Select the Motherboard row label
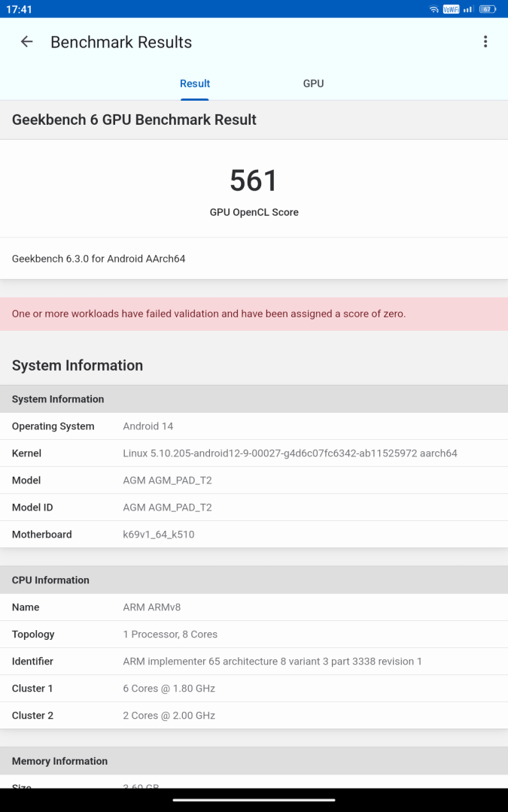The height and width of the screenshot is (812, 508). pos(42,535)
